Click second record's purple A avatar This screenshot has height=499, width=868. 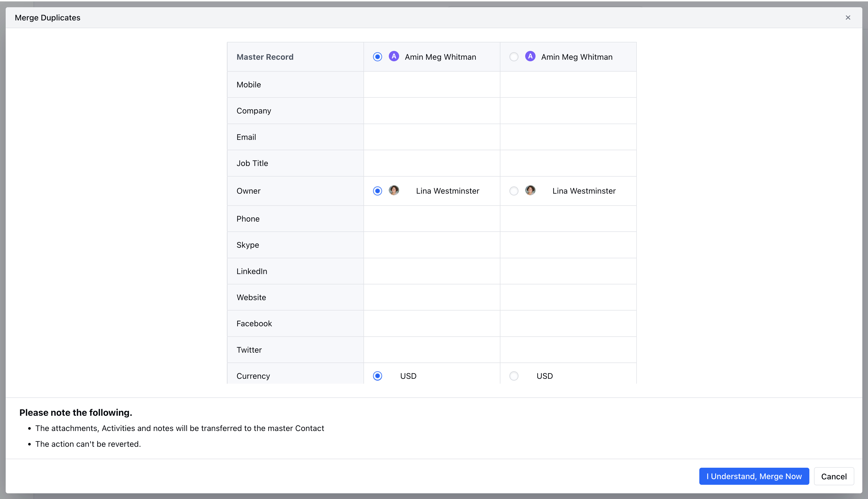click(x=530, y=56)
